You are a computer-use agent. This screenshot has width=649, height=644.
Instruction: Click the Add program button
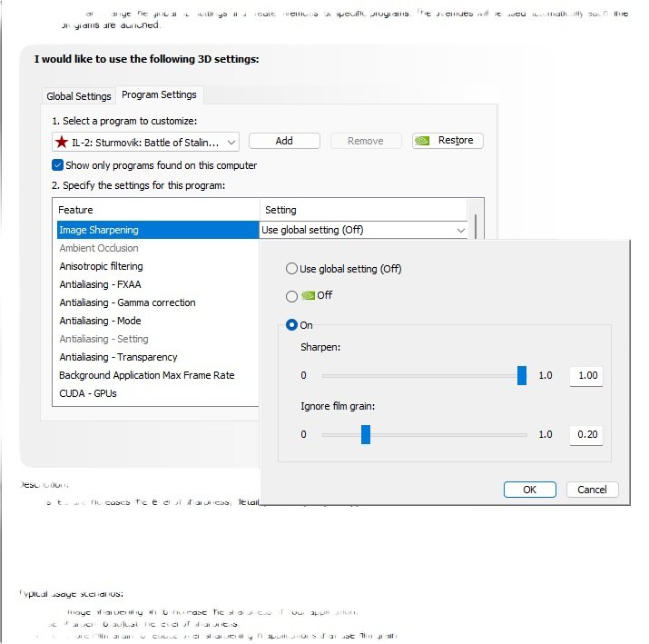(284, 141)
